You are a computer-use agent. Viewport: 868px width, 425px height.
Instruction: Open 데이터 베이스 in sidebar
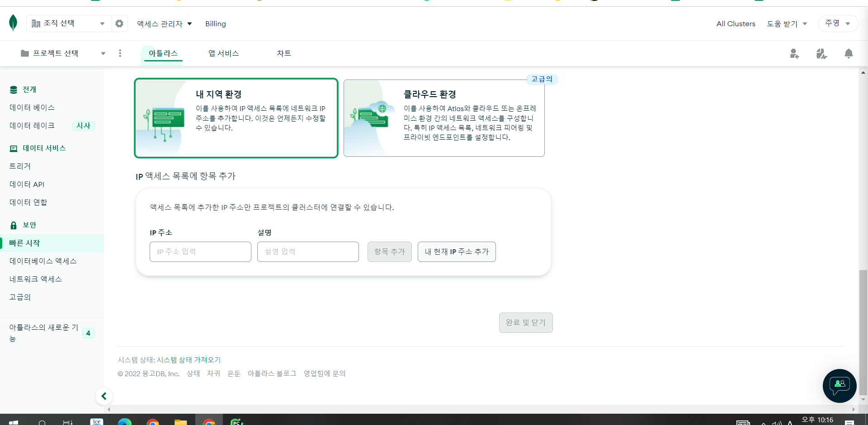click(32, 107)
